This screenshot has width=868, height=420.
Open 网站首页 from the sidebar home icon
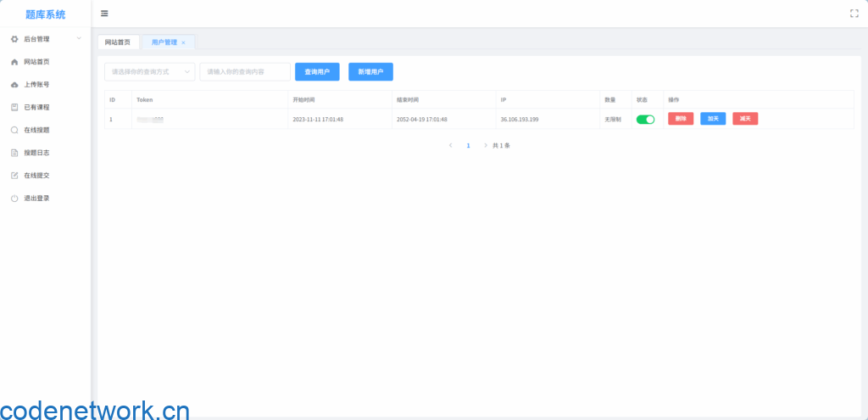(14, 62)
